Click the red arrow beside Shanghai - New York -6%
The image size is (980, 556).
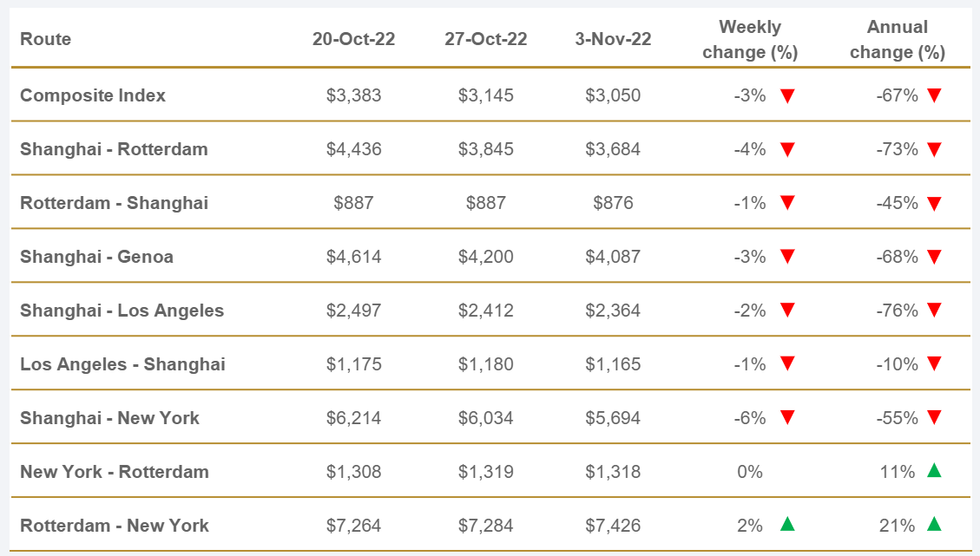click(x=787, y=419)
